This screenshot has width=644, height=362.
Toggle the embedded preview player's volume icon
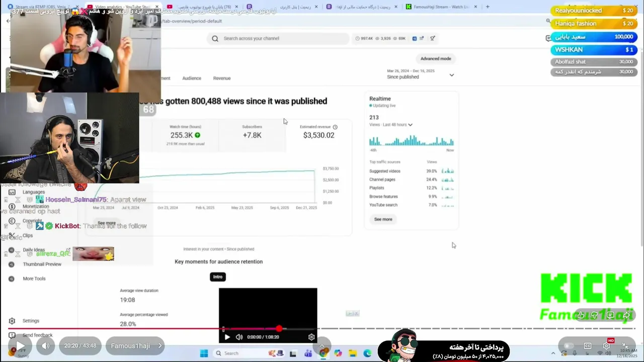click(239, 337)
